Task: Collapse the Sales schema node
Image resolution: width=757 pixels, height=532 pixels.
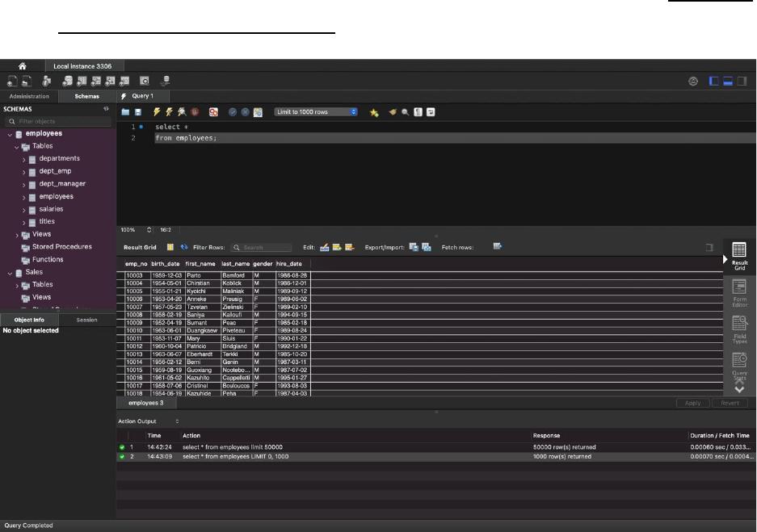Action: click(10, 274)
